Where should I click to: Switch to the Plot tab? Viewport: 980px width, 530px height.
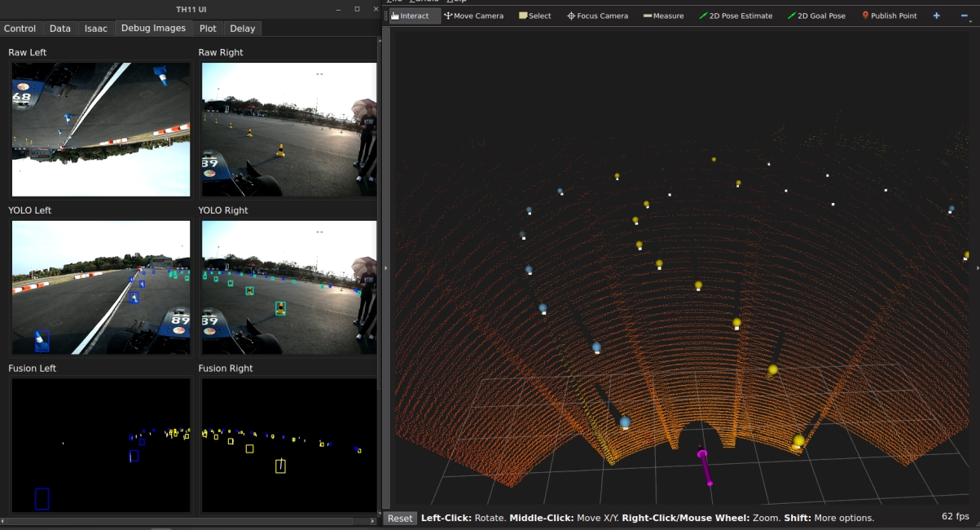(209, 28)
